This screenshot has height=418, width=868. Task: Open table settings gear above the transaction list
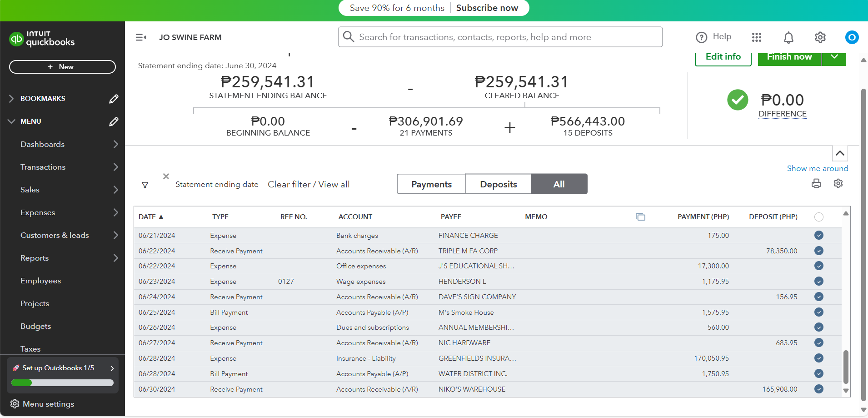point(838,183)
